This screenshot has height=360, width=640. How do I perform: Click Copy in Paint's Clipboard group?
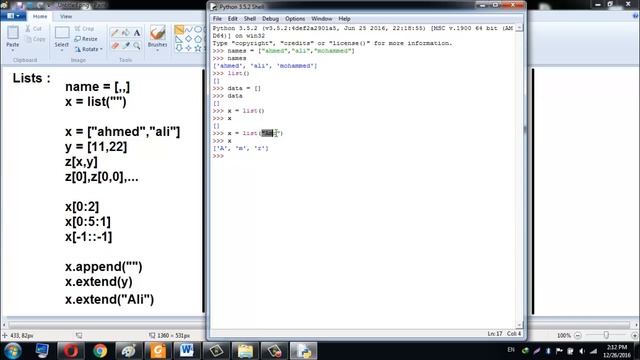pyautogui.click(x=35, y=39)
